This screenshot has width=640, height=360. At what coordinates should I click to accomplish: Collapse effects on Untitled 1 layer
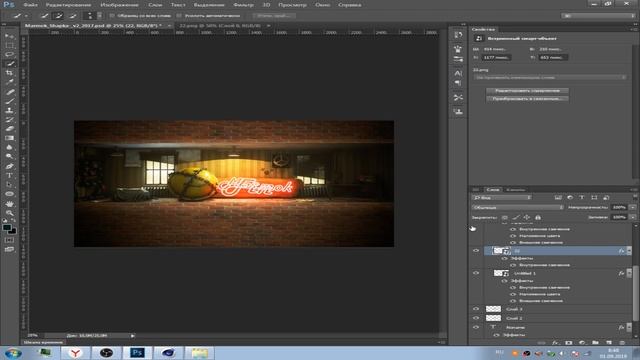pyautogui.click(x=629, y=273)
